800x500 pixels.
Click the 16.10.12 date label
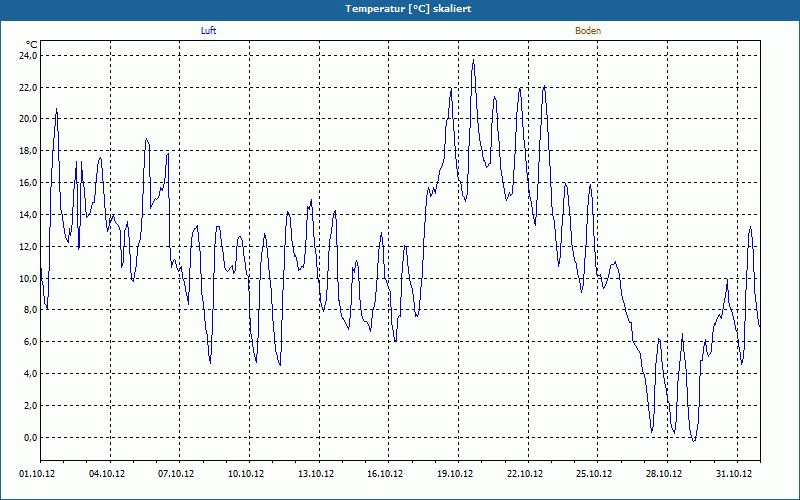tap(385, 474)
